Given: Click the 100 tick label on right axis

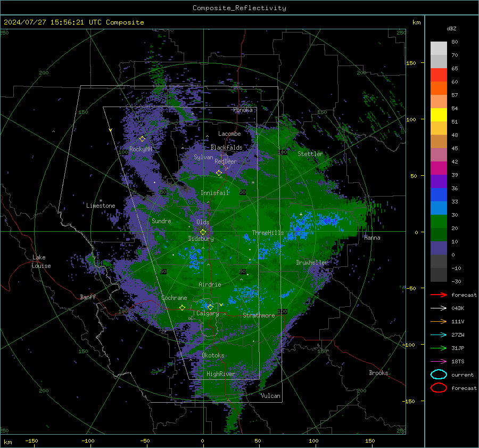Looking at the screenshot, I should pos(411,119).
